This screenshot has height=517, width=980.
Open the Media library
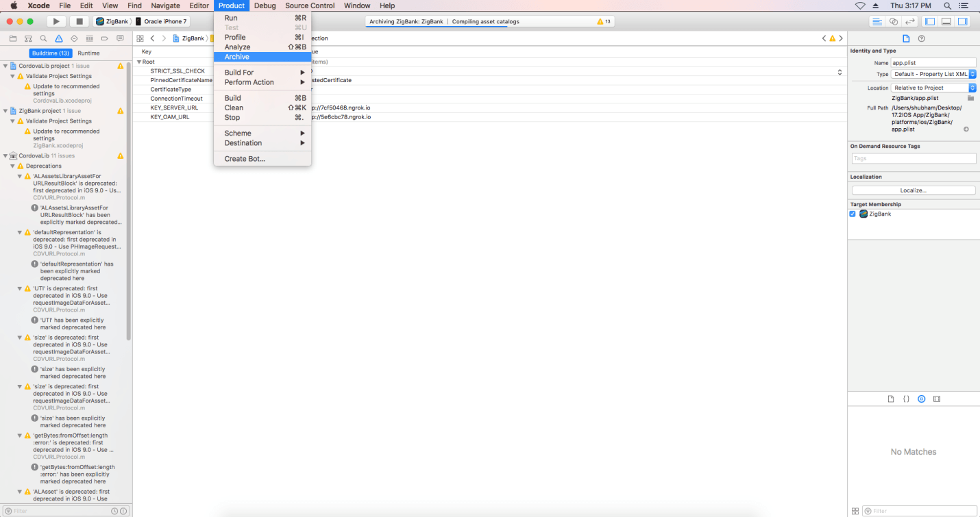(937, 399)
